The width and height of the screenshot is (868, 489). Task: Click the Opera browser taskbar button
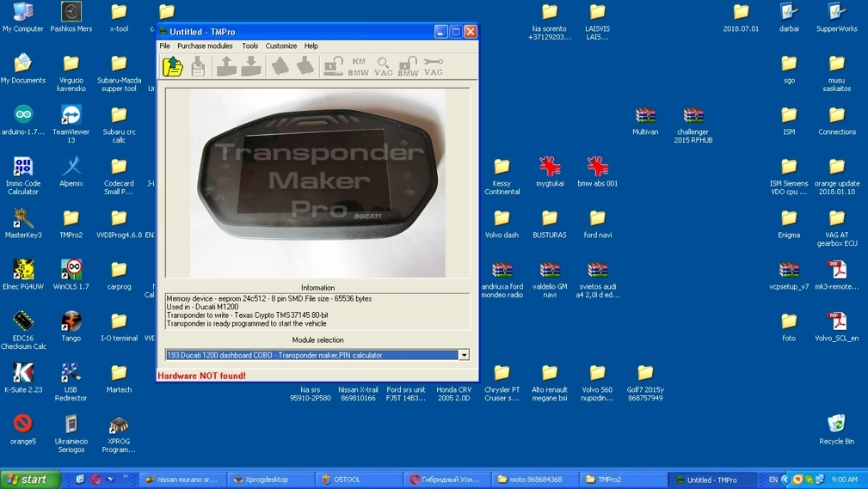click(446, 480)
